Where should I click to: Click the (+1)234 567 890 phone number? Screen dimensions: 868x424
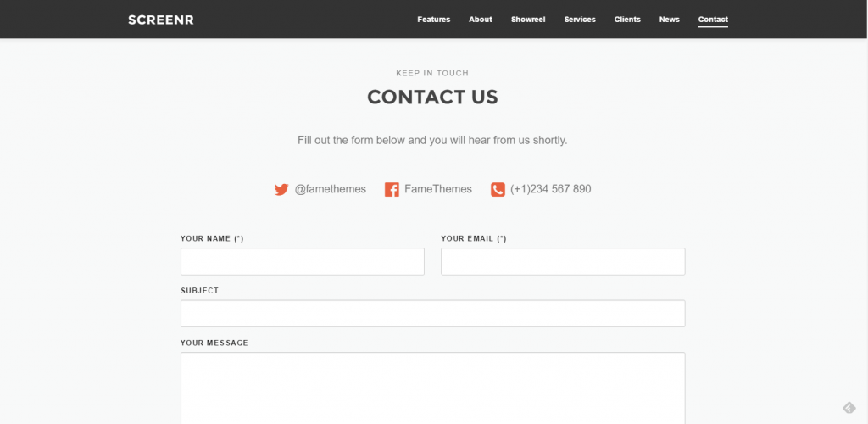tap(551, 189)
